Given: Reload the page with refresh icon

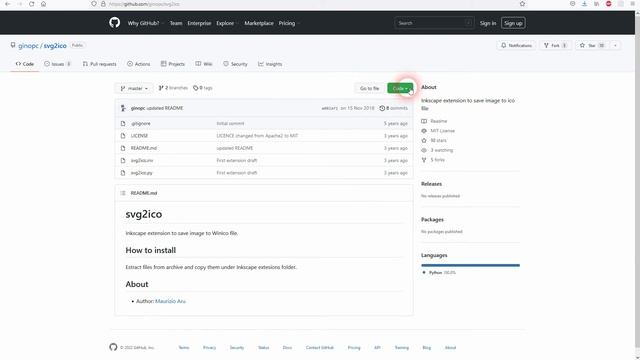Looking at the screenshot, I should (31, 4).
